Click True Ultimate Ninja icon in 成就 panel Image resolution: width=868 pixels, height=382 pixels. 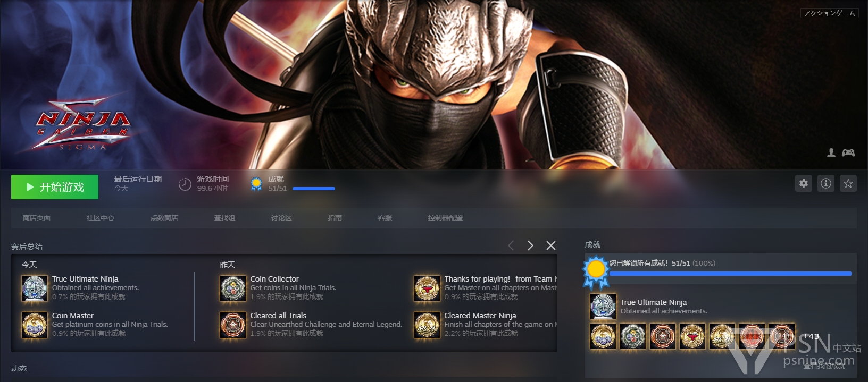[x=603, y=307]
